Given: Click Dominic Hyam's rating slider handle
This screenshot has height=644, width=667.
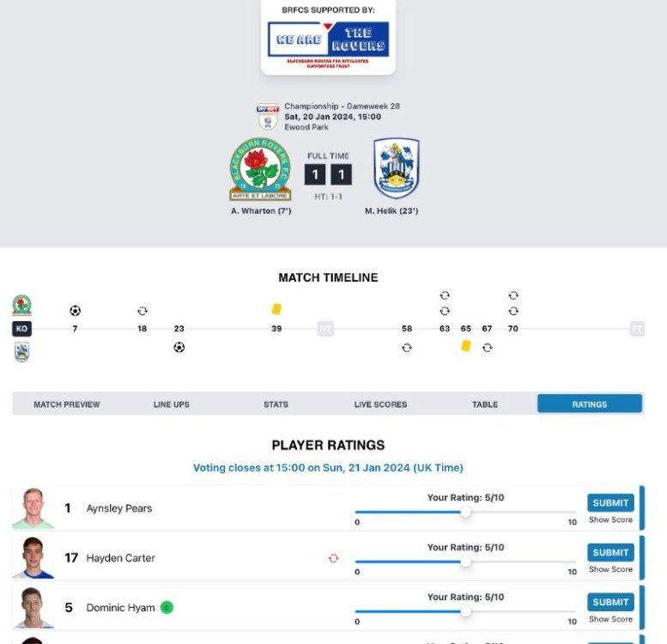Looking at the screenshot, I should [465, 612].
